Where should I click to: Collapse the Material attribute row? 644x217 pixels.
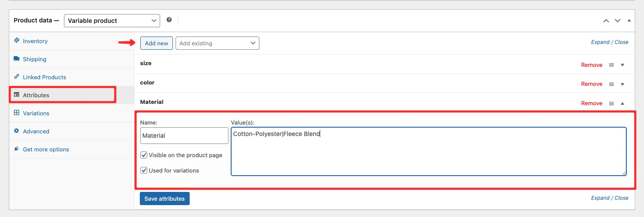click(x=623, y=103)
